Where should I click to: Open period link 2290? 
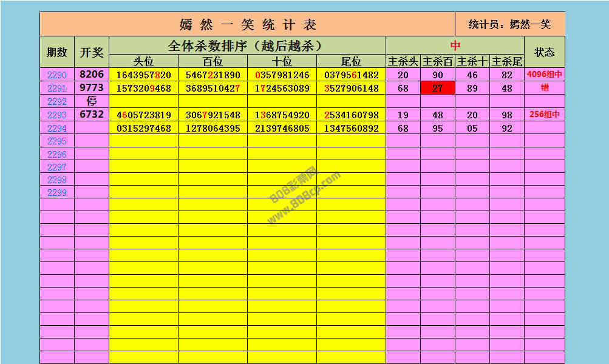(56, 75)
